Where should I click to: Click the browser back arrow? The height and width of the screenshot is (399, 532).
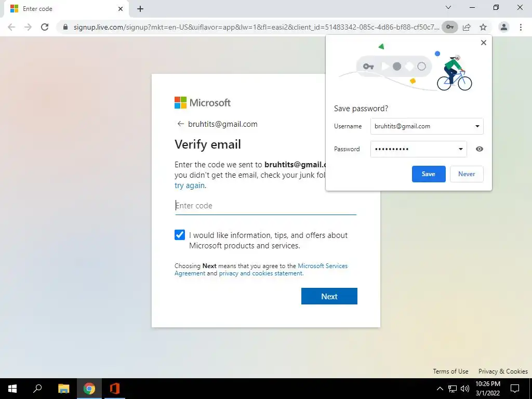[x=11, y=27]
